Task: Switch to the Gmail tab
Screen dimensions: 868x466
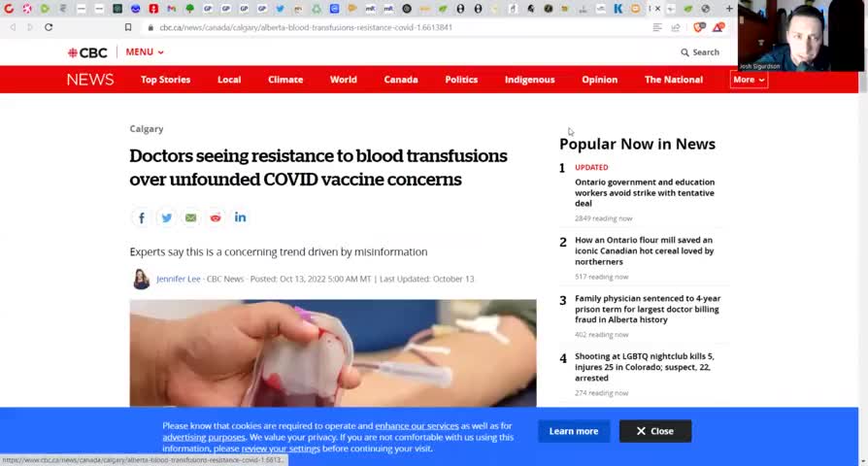Action: click(x=172, y=9)
